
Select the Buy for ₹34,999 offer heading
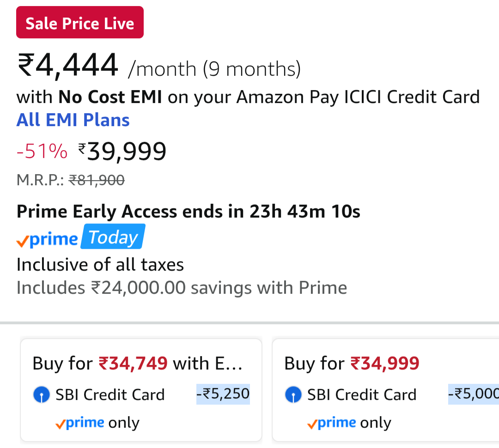pos(352,364)
